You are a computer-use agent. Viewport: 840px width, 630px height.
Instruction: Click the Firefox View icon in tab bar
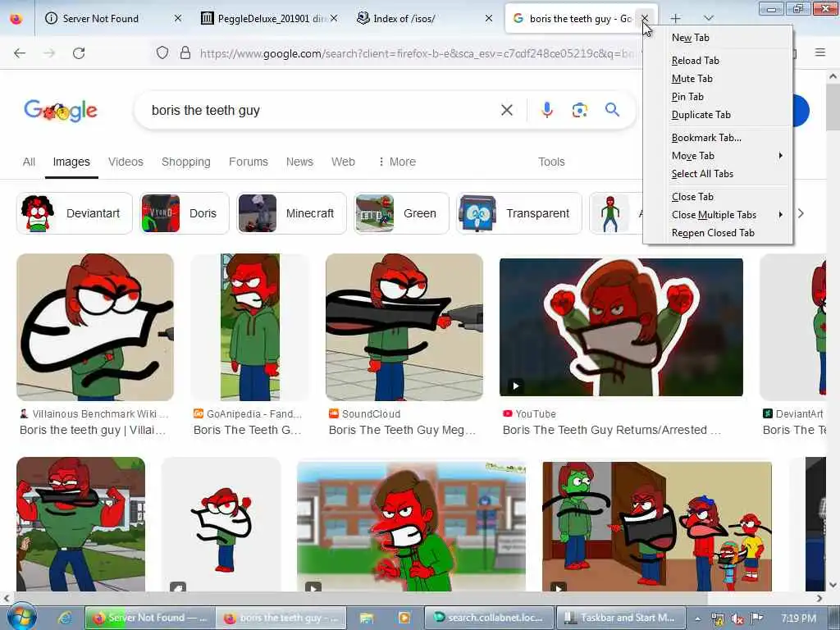[16, 18]
